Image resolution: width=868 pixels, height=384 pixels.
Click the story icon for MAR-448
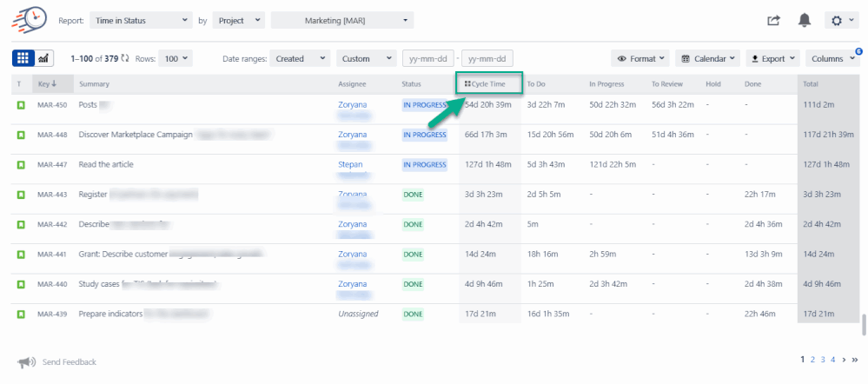pos(21,135)
